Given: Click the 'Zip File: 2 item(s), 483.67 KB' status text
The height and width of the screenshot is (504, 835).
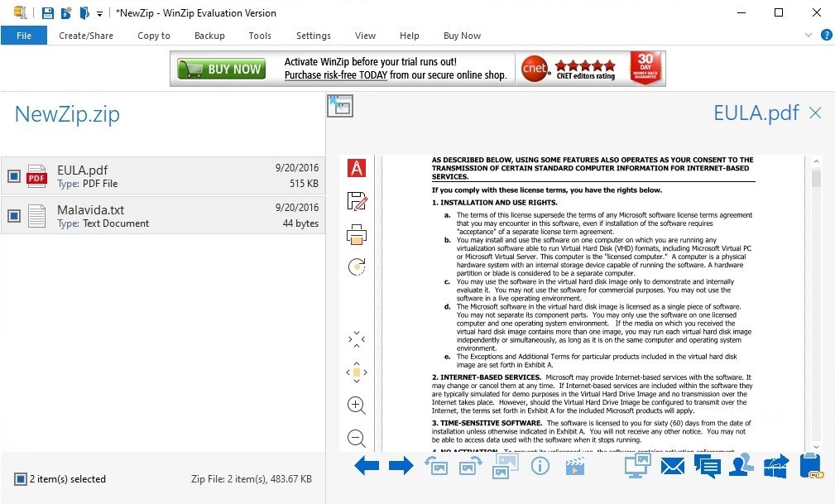Looking at the screenshot, I should (252, 479).
